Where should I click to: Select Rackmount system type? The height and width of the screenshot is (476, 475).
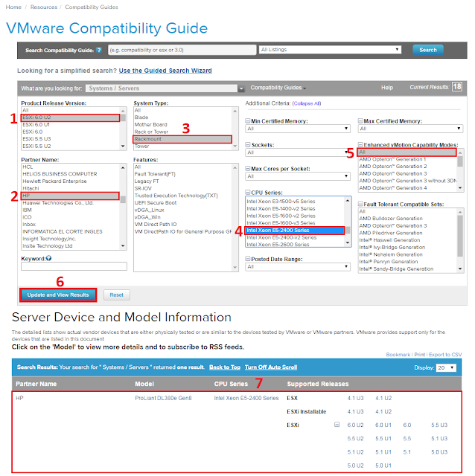click(x=182, y=139)
